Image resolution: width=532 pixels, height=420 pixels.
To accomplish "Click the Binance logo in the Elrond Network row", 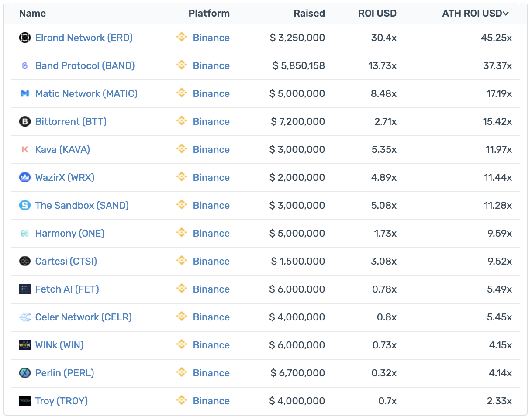I will pos(182,37).
